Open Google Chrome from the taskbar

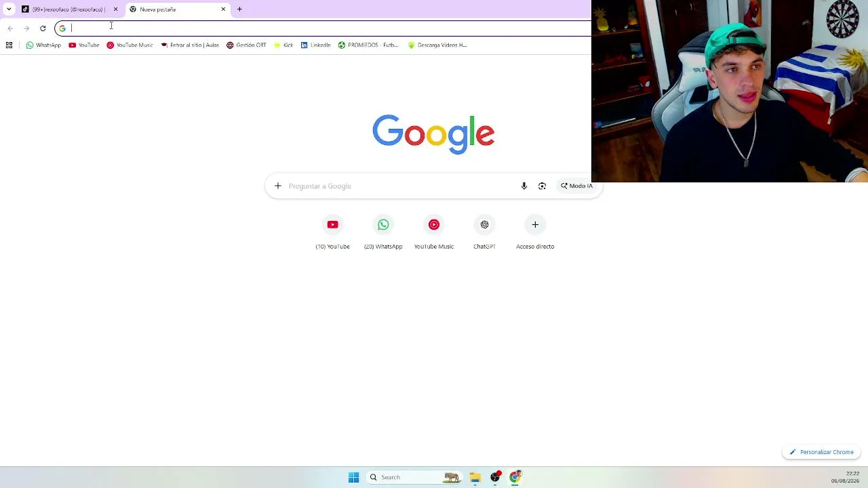point(515,477)
